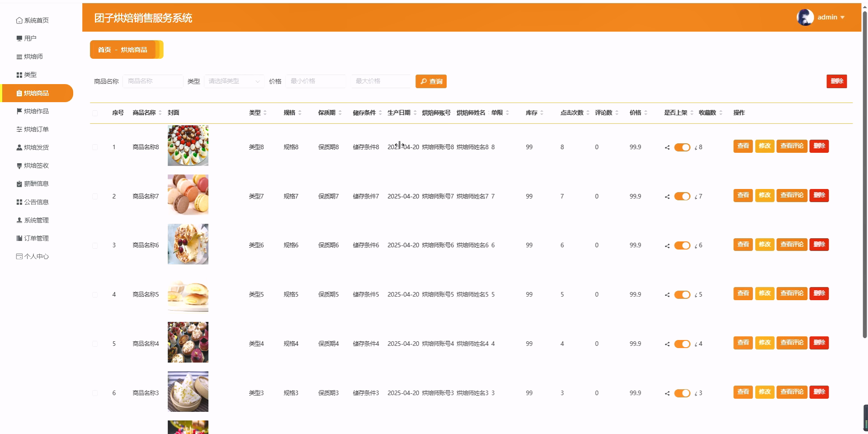Click the chart icon beside 订单管理
The width and height of the screenshot is (868, 434).
click(x=19, y=238)
